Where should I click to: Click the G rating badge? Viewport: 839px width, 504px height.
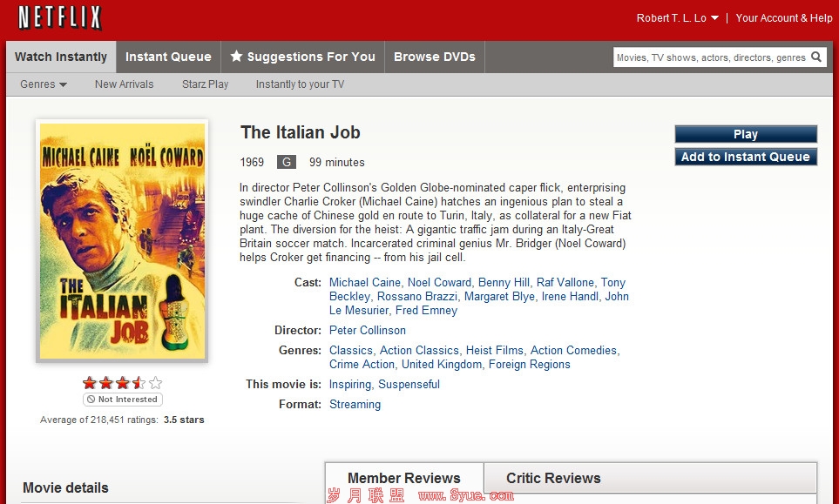click(x=287, y=162)
